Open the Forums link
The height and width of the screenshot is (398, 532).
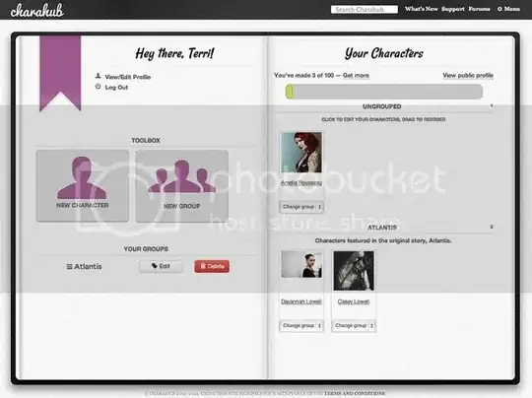pyautogui.click(x=479, y=9)
